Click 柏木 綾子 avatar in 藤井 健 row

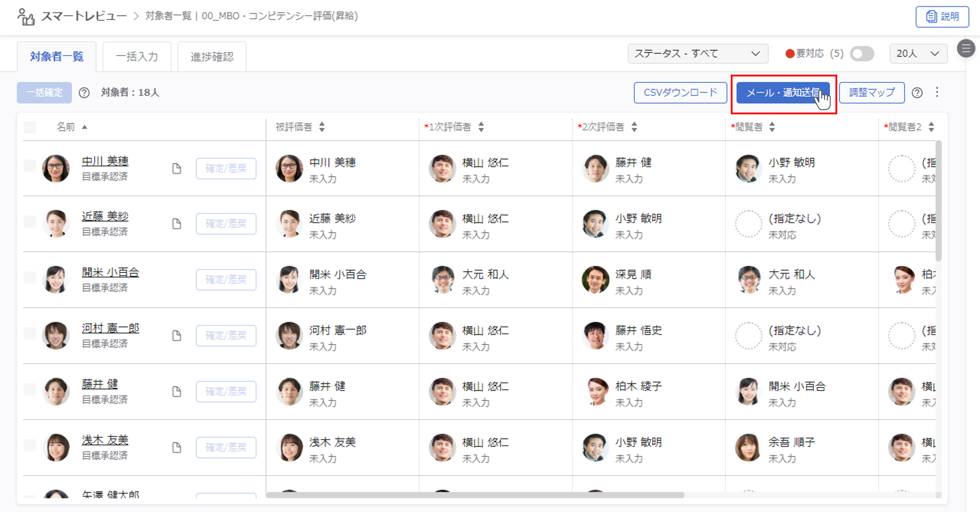[x=596, y=392]
